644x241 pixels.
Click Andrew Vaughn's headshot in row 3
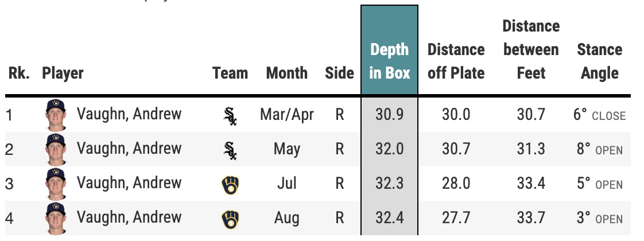(56, 184)
